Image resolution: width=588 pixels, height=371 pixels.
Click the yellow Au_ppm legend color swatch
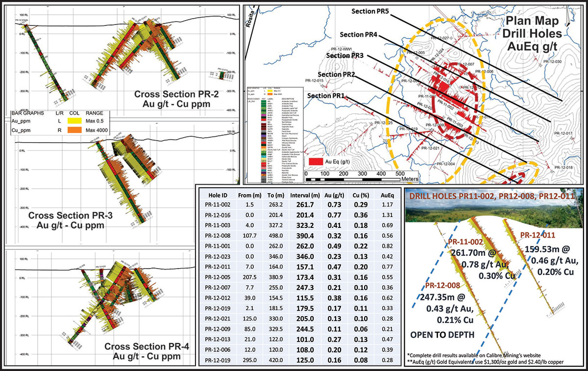(x=73, y=120)
